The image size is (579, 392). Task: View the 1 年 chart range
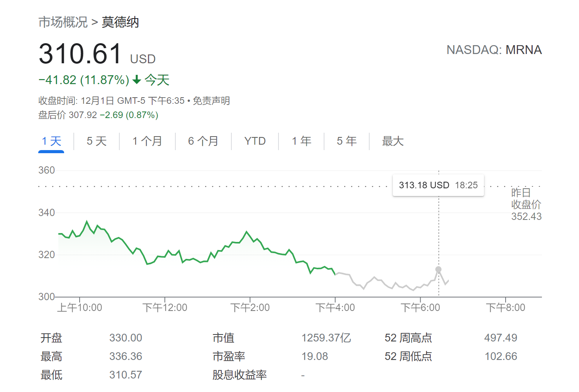point(301,141)
